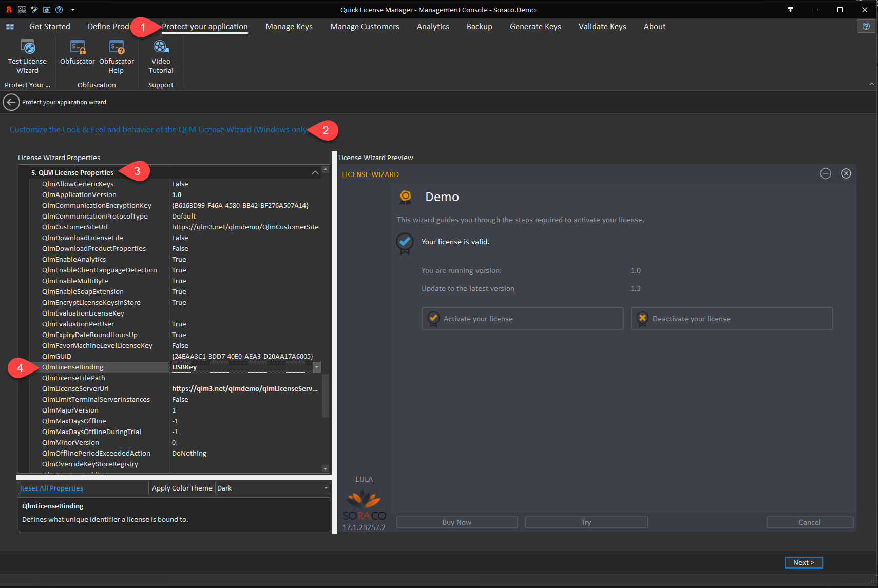Switch to the Manage Keys tab
The height and width of the screenshot is (588, 878).
click(289, 27)
